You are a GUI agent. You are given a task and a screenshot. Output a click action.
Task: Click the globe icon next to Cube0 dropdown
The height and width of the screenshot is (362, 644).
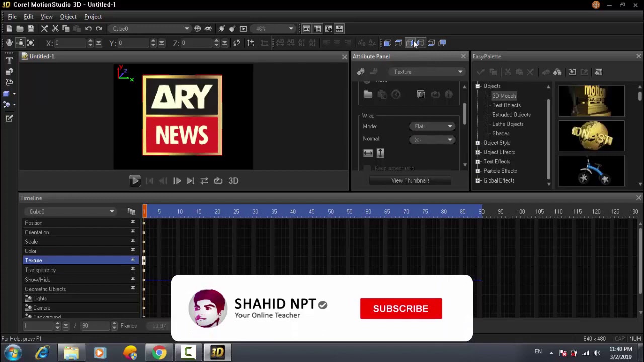click(x=197, y=29)
